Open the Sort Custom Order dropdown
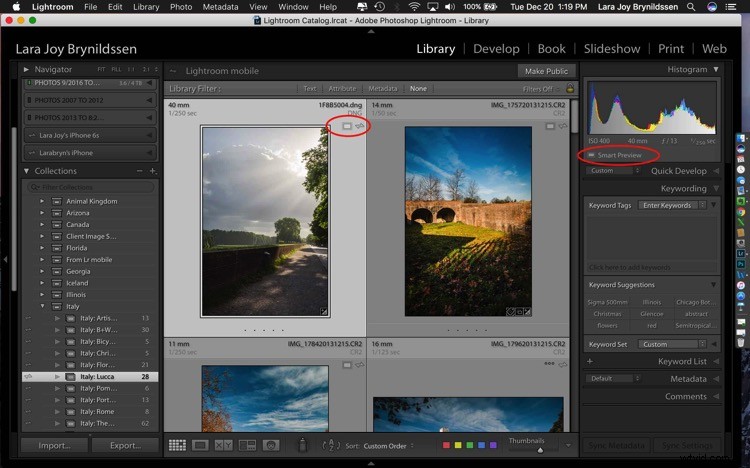Screen dimensions: 750x468 [x=389, y=446]
